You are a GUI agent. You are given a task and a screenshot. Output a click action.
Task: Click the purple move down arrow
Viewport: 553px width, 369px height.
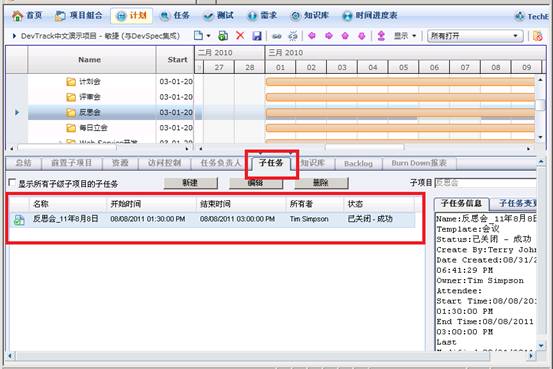362,36
